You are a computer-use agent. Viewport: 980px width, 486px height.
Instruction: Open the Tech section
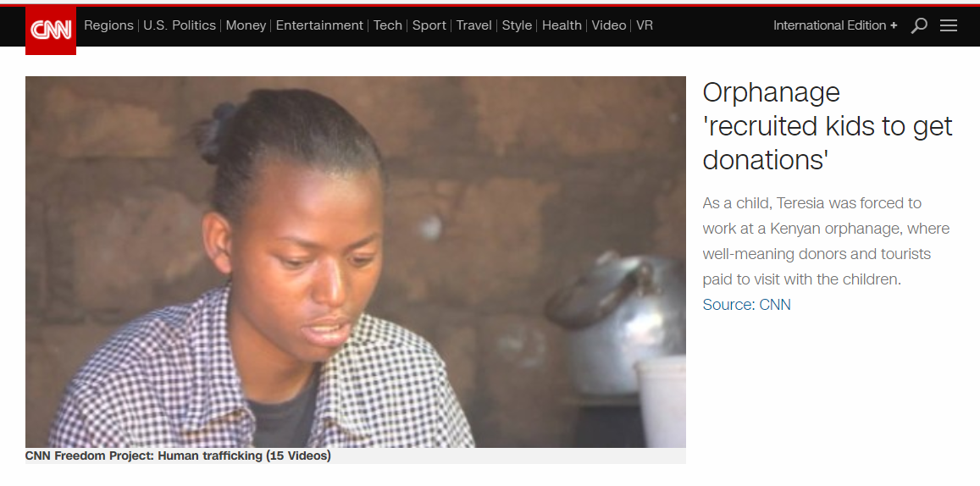point(387,25)
